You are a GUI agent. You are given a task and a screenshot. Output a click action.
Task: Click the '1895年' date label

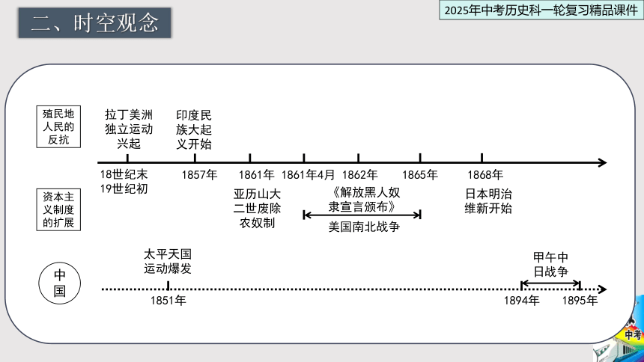[580, 301]
